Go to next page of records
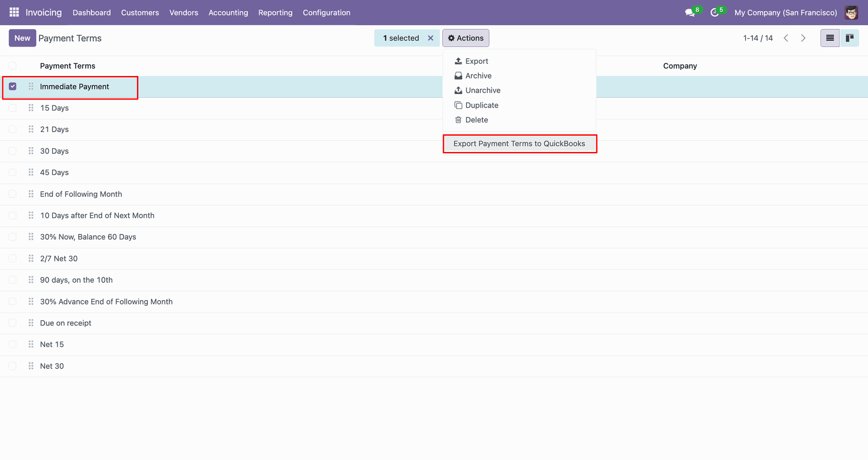Screen dimensions: 868x460 pyautogui.click(x=803, y=38)
